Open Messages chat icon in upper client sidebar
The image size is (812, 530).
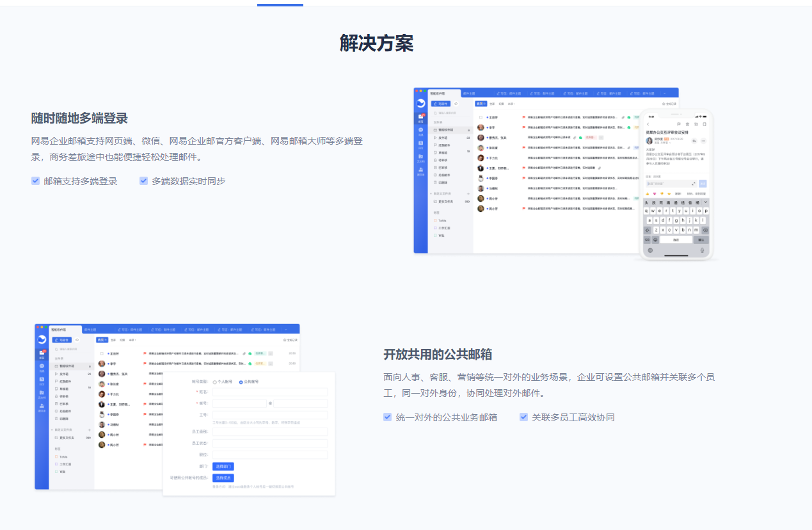(420, 131)
